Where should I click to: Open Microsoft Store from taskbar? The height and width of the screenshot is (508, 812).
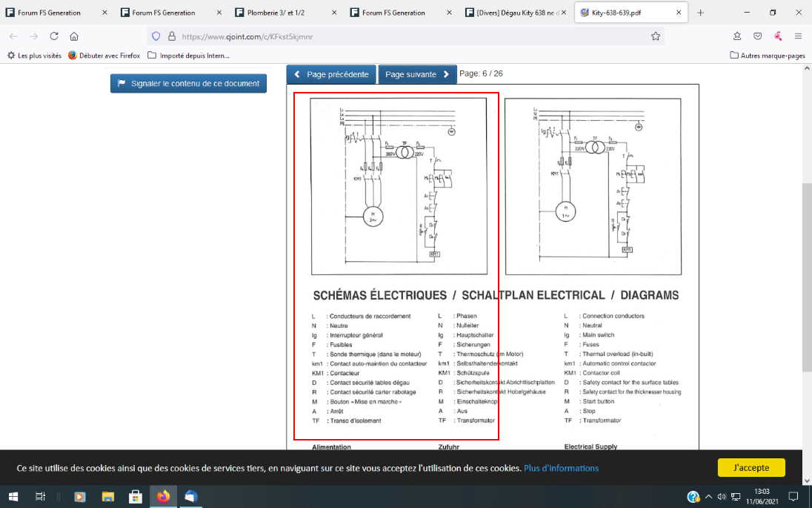[135, 497]
